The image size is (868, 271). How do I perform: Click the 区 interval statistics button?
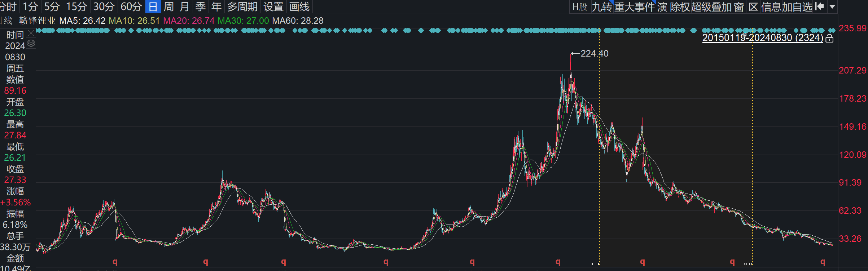(x=753, y=6)
